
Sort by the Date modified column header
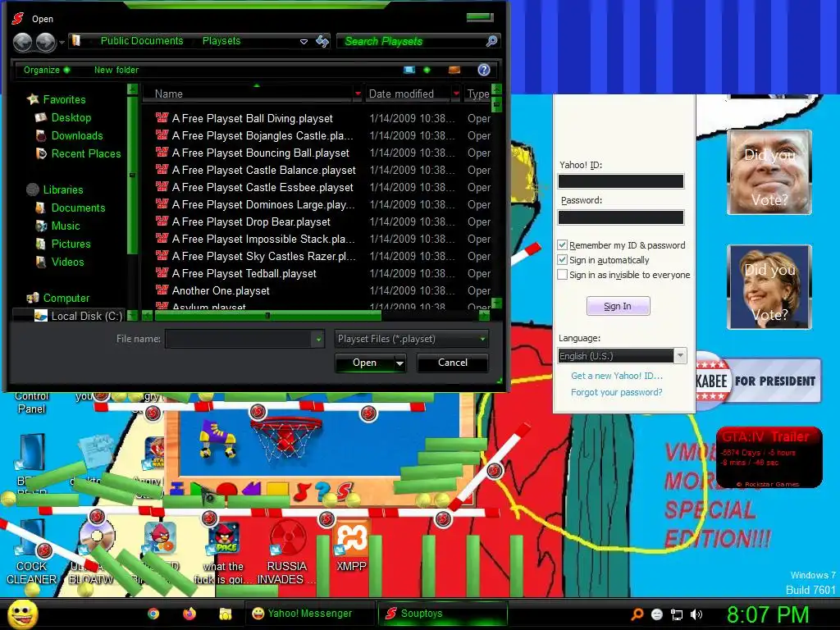(x=413, y=94)
